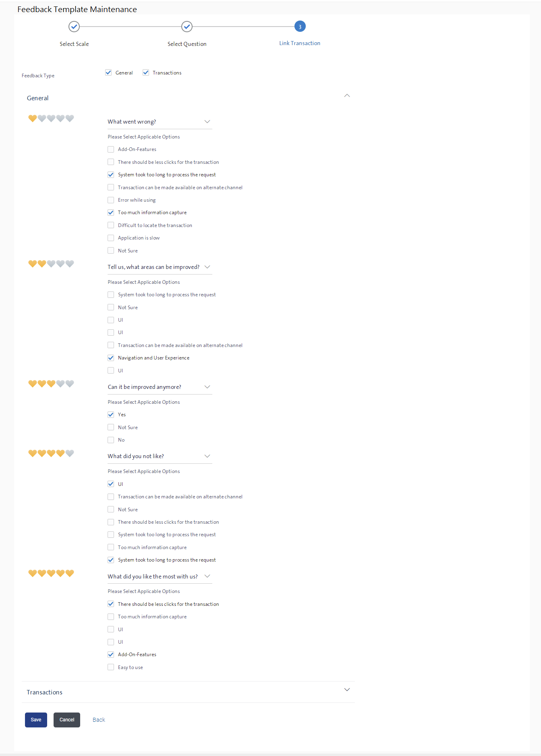The height and width of the screenshot is (756, 541).
Task: Click the three-heart rating icon row
Action: click(51, 384)
